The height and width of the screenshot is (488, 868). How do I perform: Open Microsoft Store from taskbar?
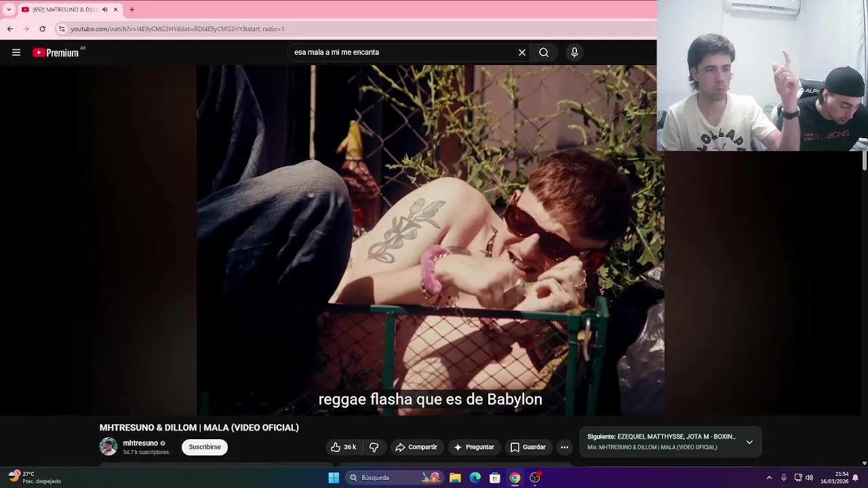click(x=495, y=478)
